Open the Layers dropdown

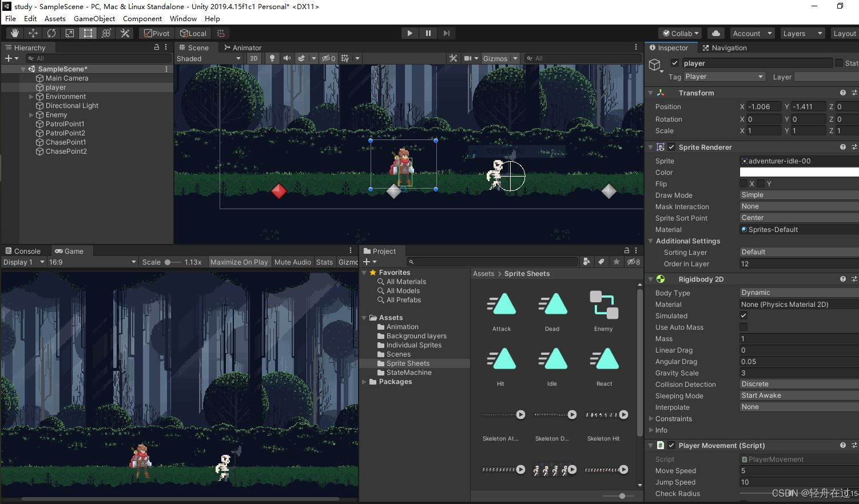(x=802, y=33)
